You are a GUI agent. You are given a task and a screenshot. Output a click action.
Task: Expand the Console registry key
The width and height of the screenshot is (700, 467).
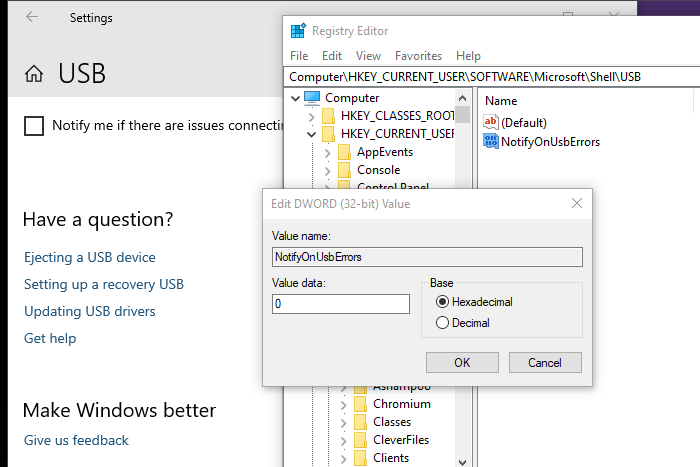tap(328, 170)
